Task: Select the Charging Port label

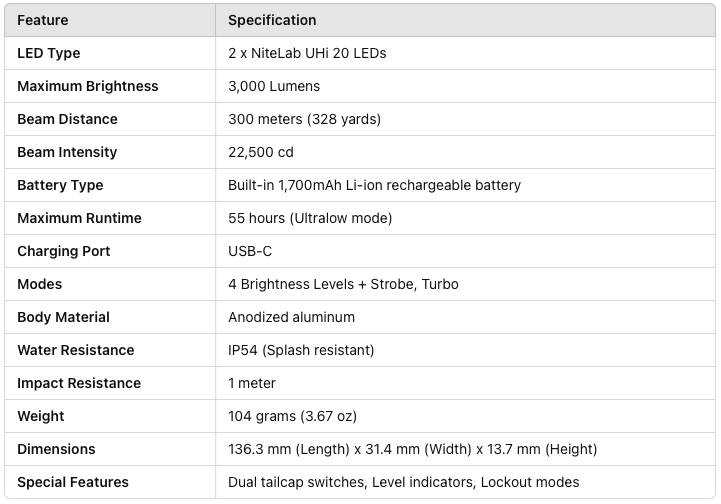Action: coord(64,251)
